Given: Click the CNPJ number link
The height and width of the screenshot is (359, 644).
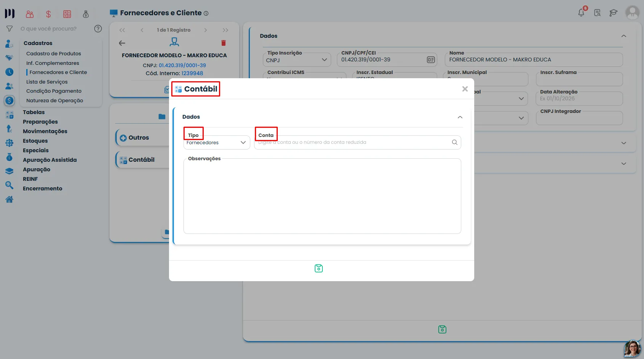Looking at the screenshot, I should point(182,65).
